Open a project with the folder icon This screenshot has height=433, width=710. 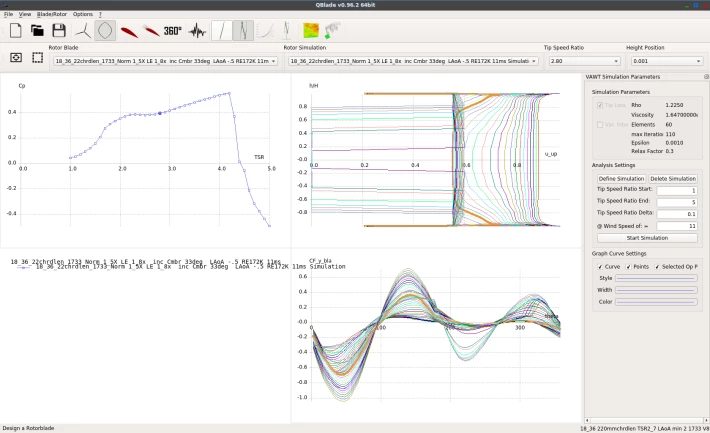coord(37,31)
